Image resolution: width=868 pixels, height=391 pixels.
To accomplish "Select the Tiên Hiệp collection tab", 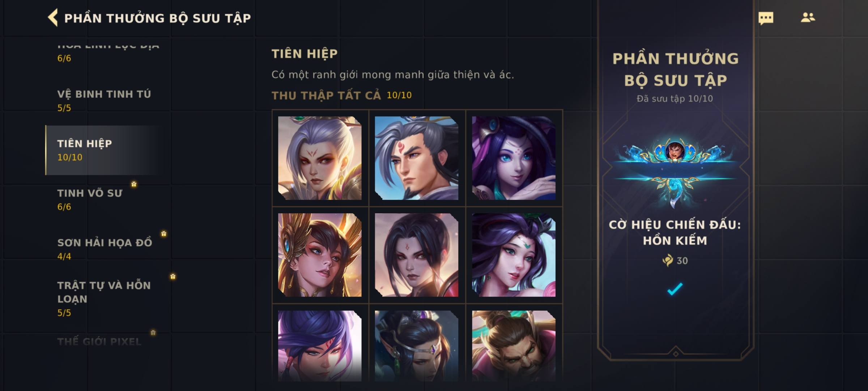I will click(104, 150).
